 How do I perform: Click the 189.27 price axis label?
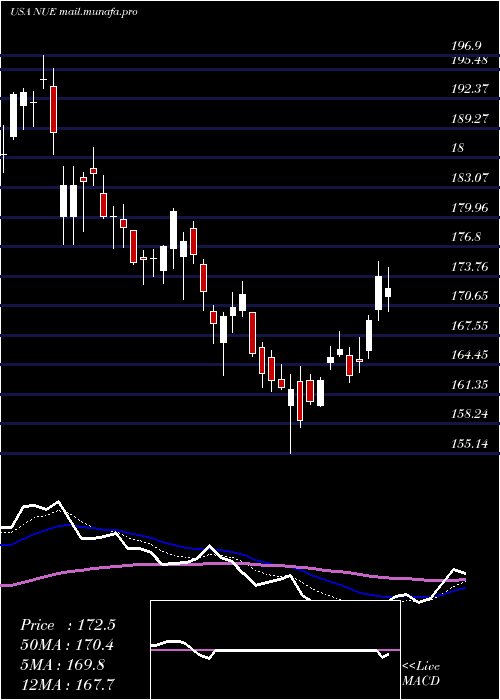click(469, 119)
